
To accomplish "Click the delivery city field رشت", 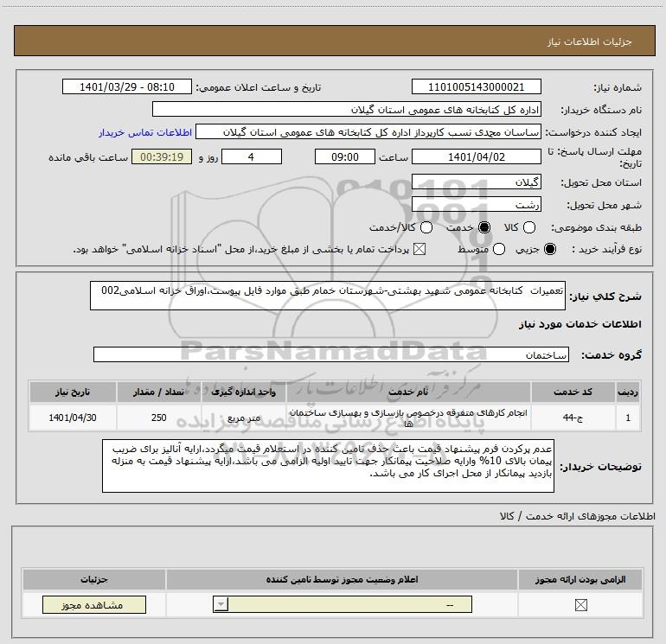I will point(476,204).
